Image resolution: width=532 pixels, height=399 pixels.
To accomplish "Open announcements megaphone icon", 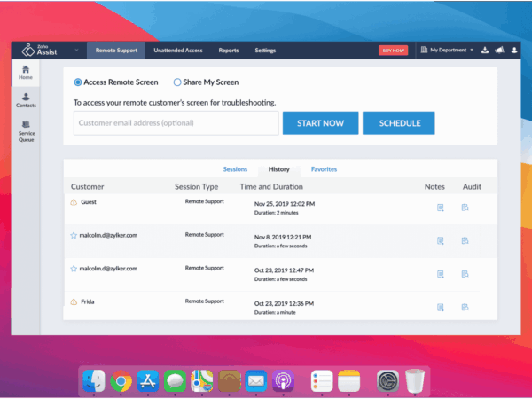I will pos(499,51).
